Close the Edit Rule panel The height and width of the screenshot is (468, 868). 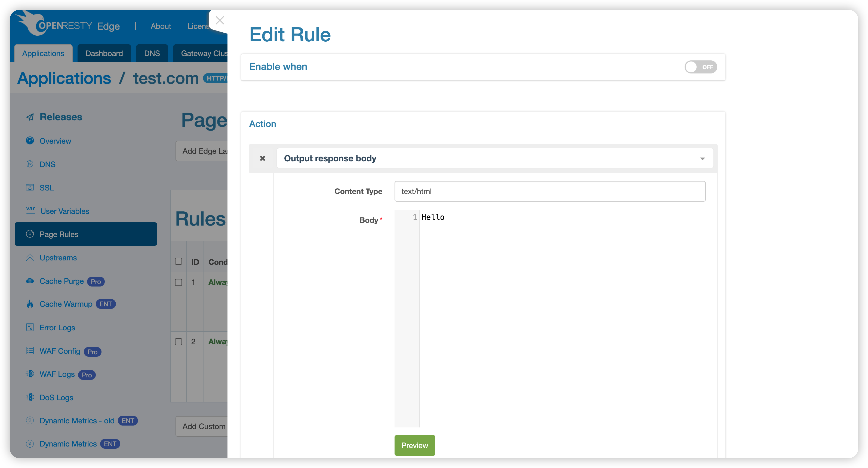[220, 21]
